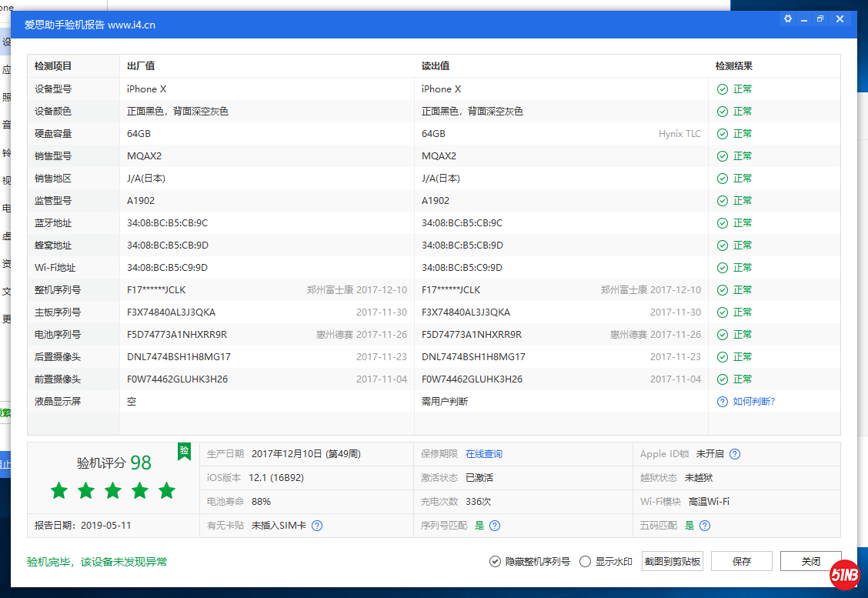Click the help icon beside Apple ID锁
868x598 pixels.
click(735, 454)
